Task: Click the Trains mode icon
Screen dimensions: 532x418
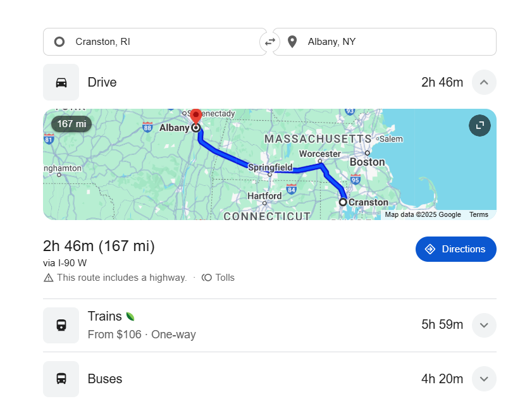Action: pyautogui.click(x=61, y=325)
